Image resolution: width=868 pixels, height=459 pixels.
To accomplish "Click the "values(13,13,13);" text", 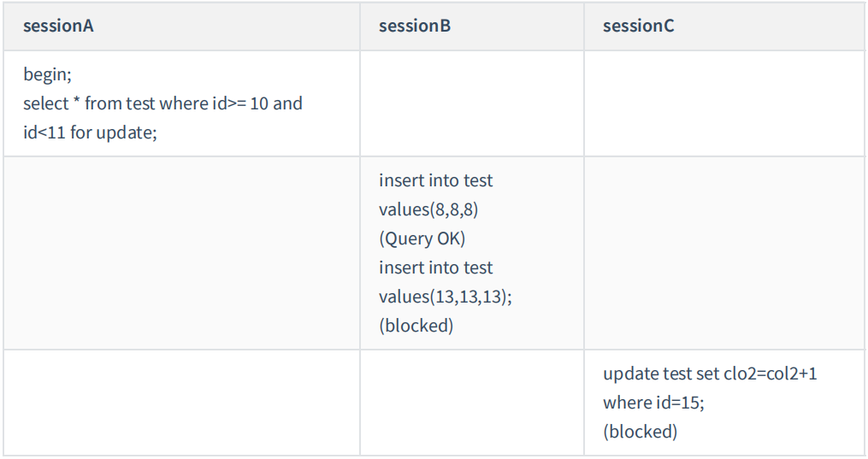I will pos(446,297).
